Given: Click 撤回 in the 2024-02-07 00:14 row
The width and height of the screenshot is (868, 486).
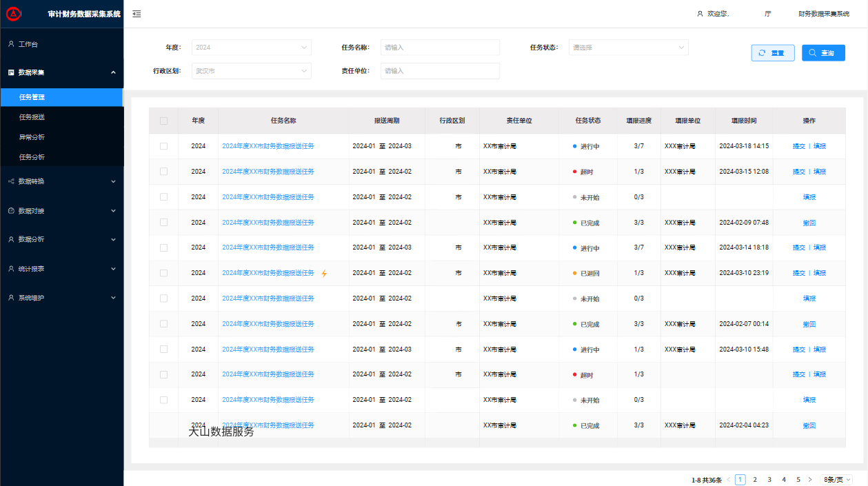Looking at the screenshot, I should pyautogui.click(x=809, y=324).
